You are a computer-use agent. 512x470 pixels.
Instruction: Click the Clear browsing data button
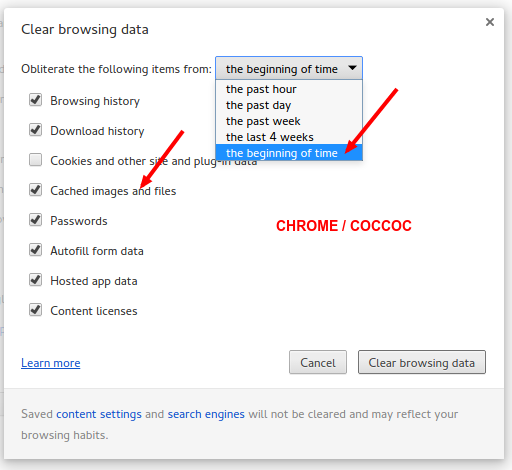coord(422,362)
